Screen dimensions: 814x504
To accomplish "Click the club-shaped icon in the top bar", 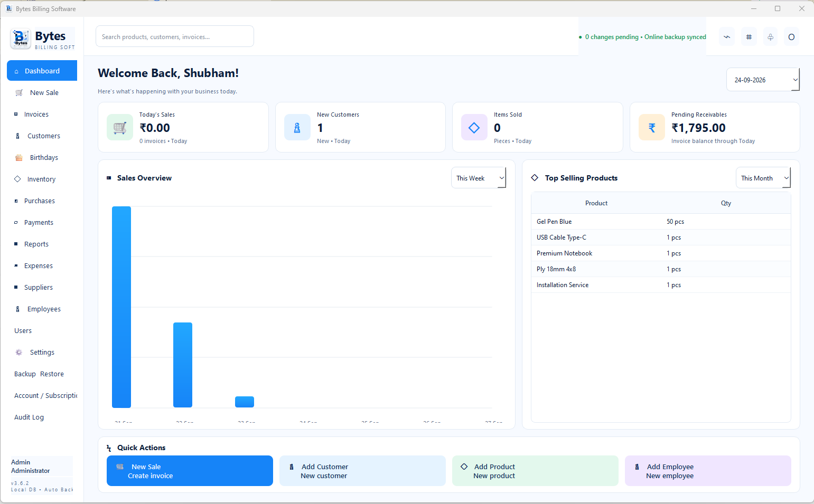I will pos(770,37).
